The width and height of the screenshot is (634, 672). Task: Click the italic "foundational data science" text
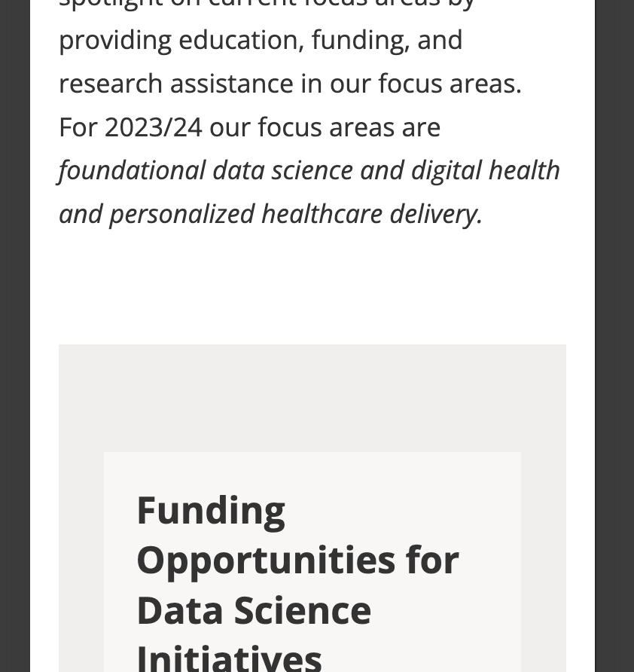click(x=206, y=170)
